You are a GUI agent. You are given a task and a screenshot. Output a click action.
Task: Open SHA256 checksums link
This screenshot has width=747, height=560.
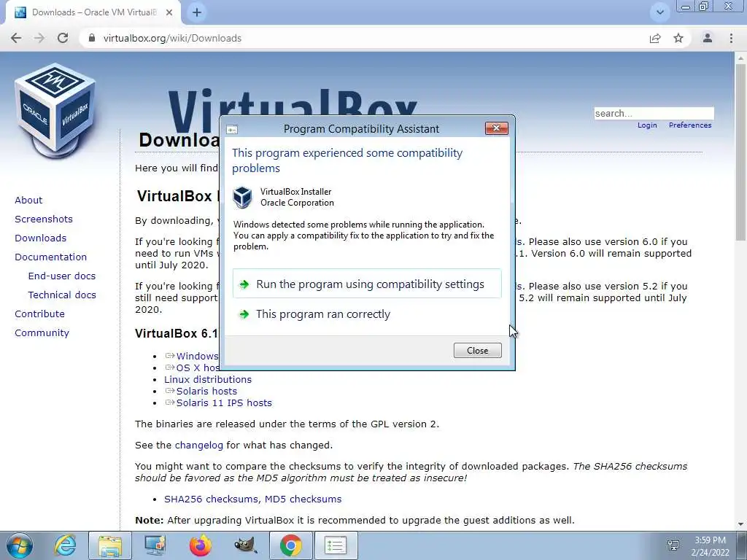point(212,499)
